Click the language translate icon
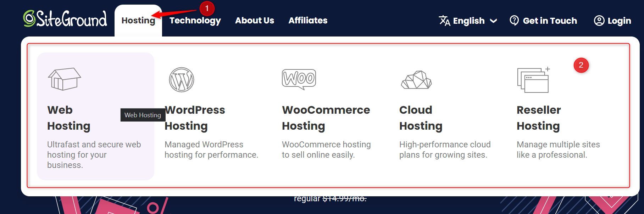This screenshot has height=214, width=644. (x=444, y=21)
